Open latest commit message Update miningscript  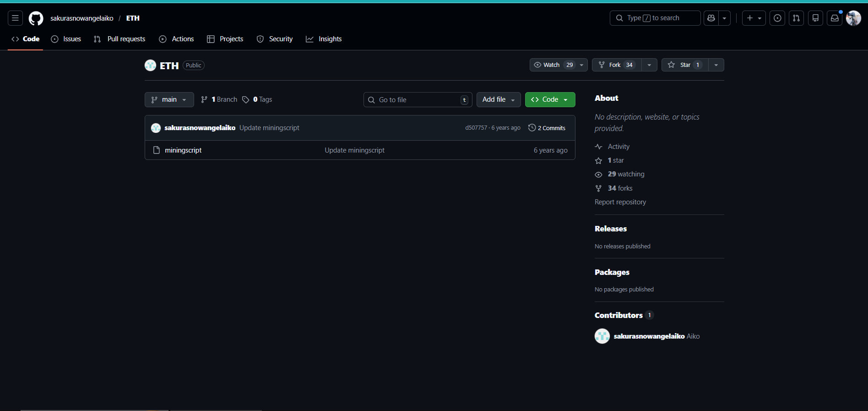point(269,128)
